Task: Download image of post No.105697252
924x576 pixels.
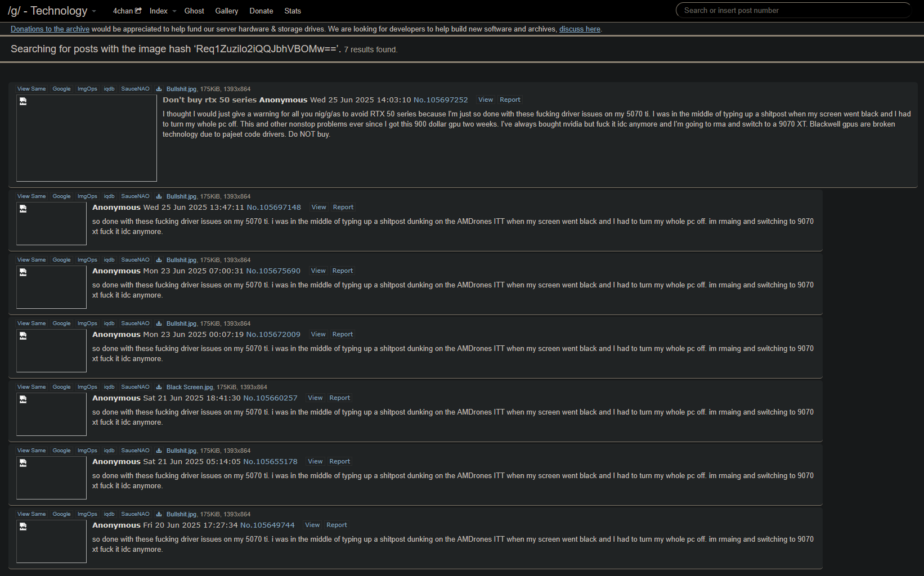Action: tap(159, 89)
